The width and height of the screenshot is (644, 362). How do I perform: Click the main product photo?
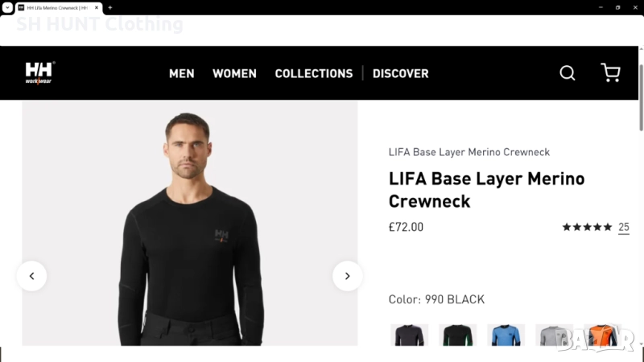[189, 224]
